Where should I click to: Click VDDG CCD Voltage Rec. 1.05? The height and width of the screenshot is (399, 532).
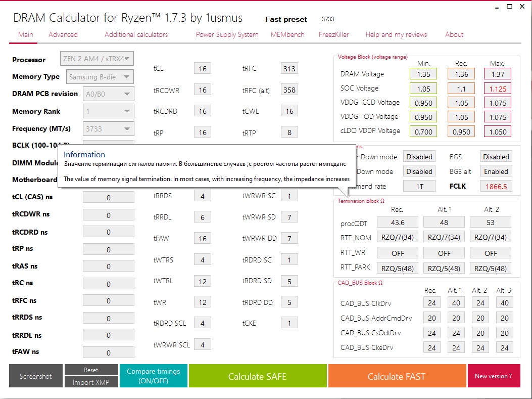tap(461, 103)
